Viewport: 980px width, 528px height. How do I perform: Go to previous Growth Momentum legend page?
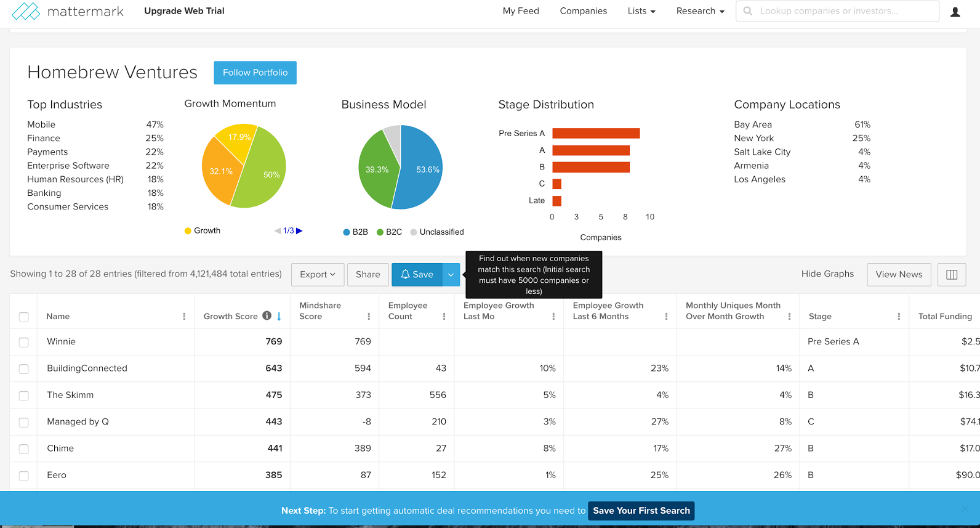(278, 231)
